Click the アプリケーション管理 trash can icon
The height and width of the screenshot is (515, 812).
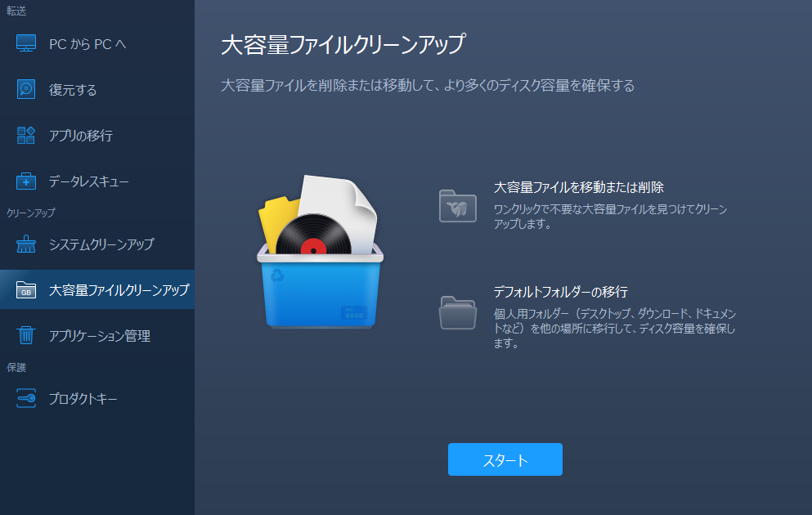(x=26, y=335)
